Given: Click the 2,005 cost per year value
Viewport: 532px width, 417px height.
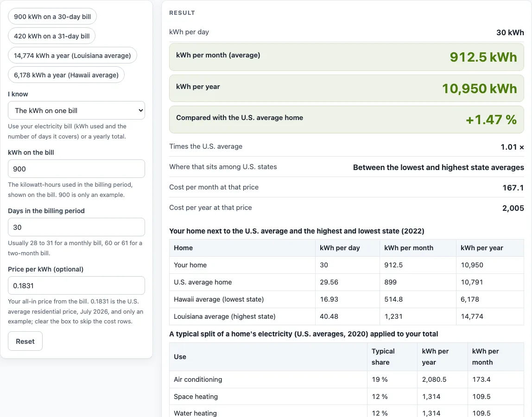Looking at the screenshot, I should (x=513, y=208).
